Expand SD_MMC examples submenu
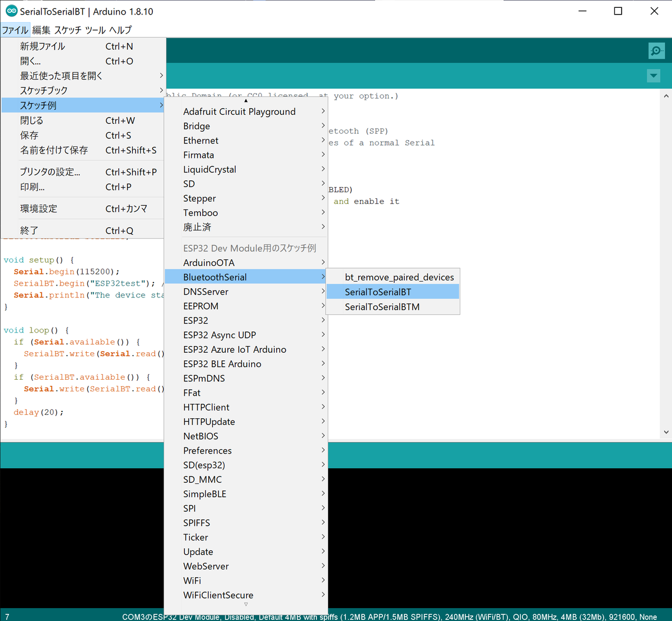 [246, 479]
